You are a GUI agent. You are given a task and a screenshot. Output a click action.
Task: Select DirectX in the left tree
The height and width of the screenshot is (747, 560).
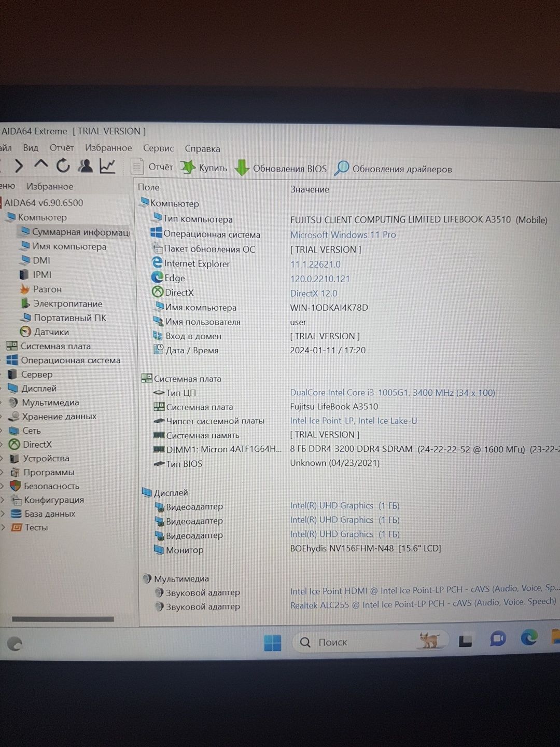(31, 444)
